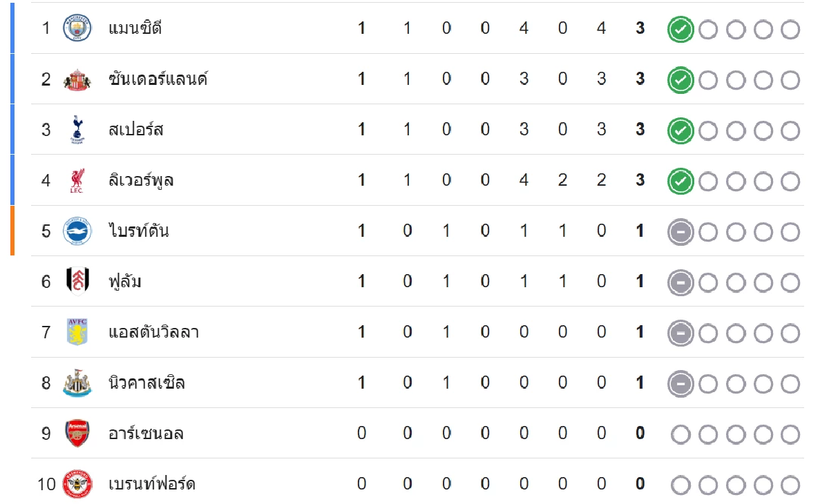Click the Manchester City club crest

point(77,28)
